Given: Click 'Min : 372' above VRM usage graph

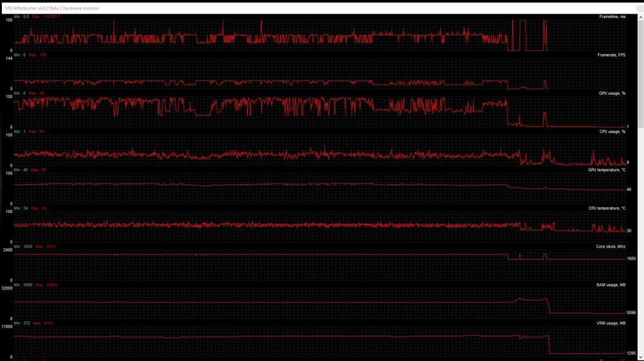Looking at the screenshot, I should (x=22, y=323).
